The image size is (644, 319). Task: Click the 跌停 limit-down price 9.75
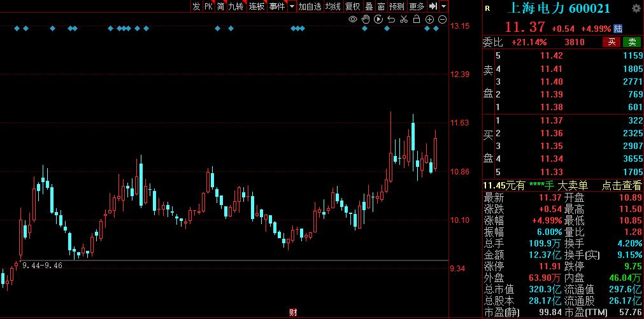point(634,266)
